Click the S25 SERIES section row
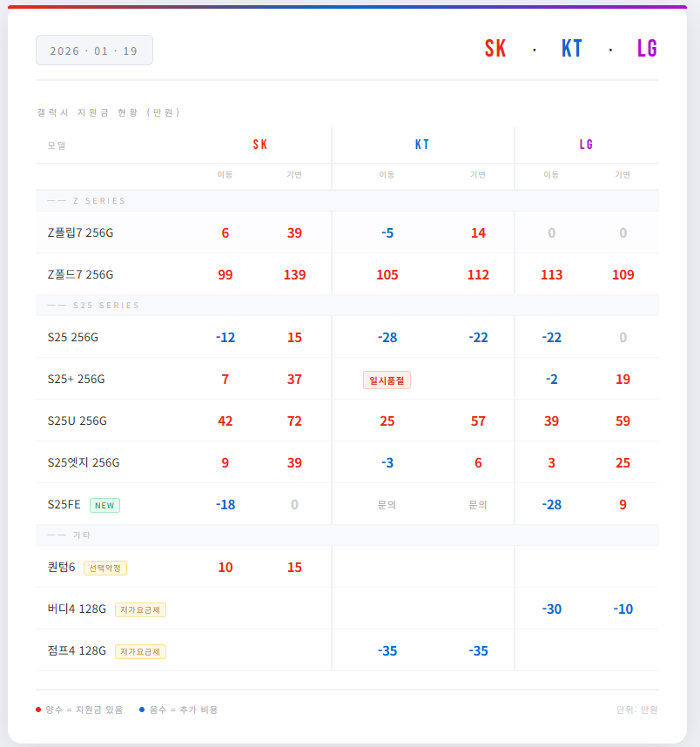 pos(347,305)
